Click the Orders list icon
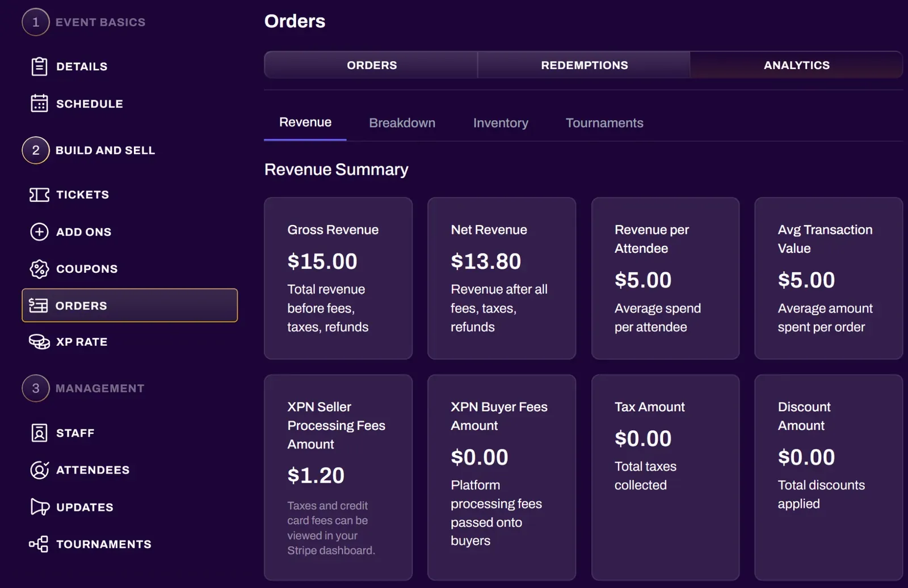The height and width of the screenshot is (588, 908). click(38, 306)
